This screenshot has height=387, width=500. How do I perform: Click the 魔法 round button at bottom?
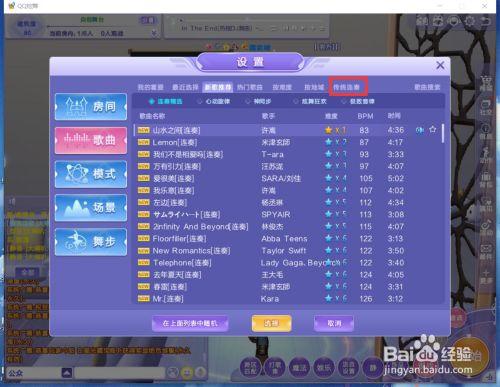point(299,368)
